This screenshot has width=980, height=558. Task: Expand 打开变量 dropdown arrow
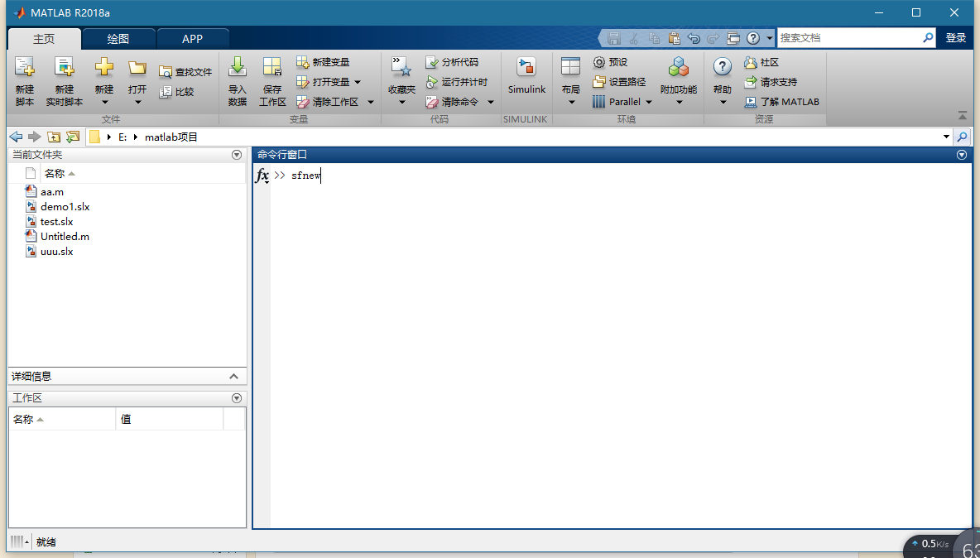[358, 82]
